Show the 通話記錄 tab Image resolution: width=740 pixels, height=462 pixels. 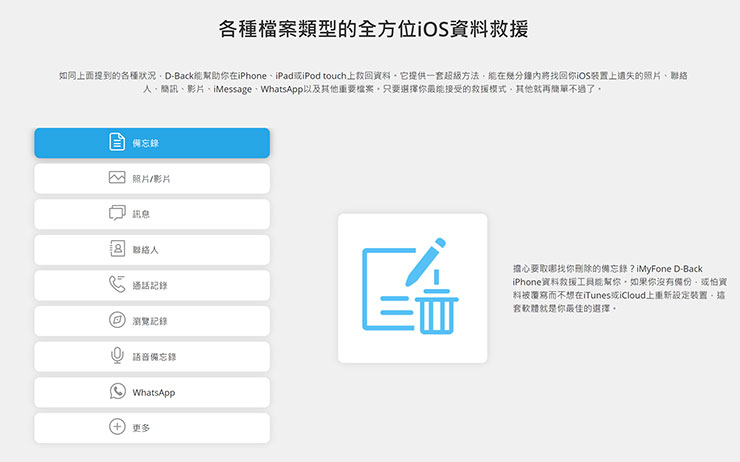pyautogui.click(x=150, y=286)
